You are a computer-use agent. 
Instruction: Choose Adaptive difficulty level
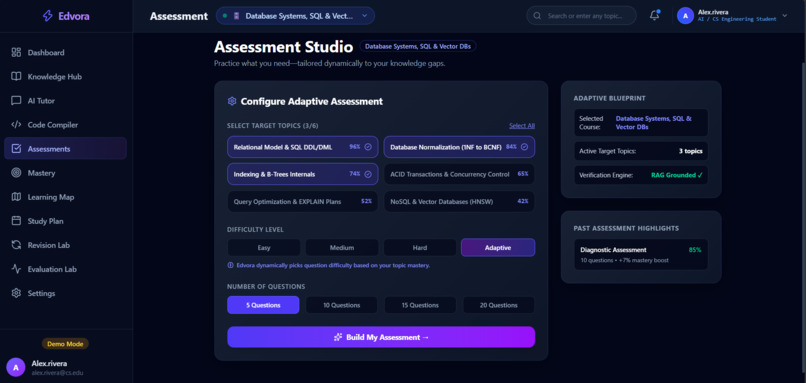coord(498,248)
